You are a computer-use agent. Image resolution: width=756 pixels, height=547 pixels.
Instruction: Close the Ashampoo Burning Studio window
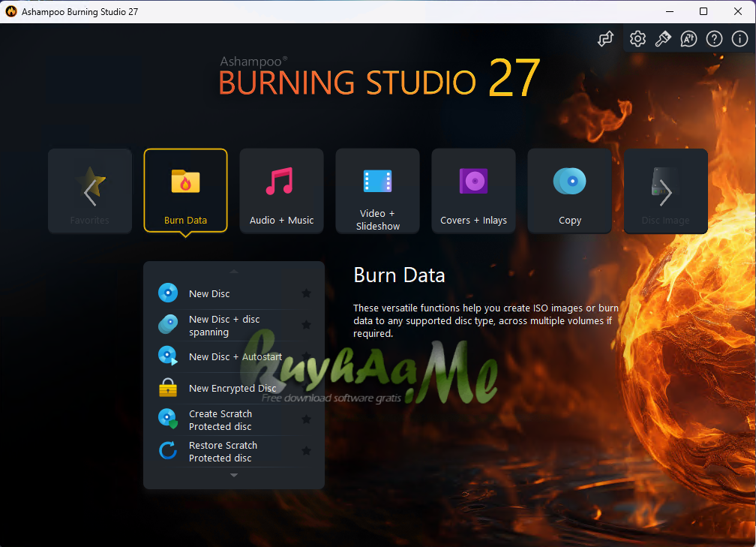coord(738,11)
